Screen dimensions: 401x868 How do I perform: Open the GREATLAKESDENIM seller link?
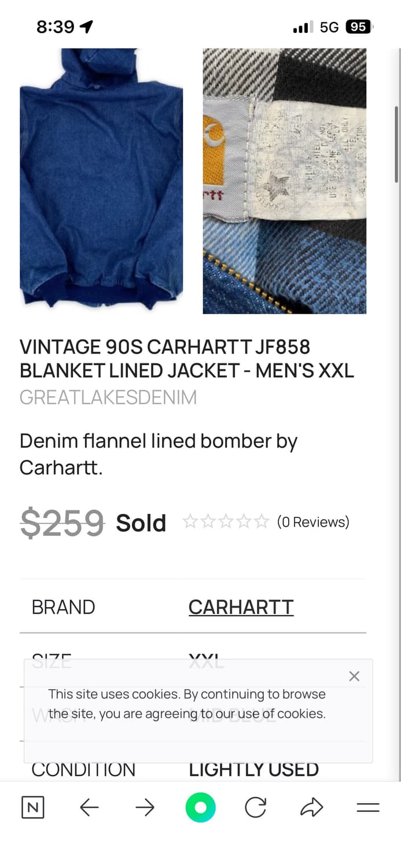coord(108,398)
